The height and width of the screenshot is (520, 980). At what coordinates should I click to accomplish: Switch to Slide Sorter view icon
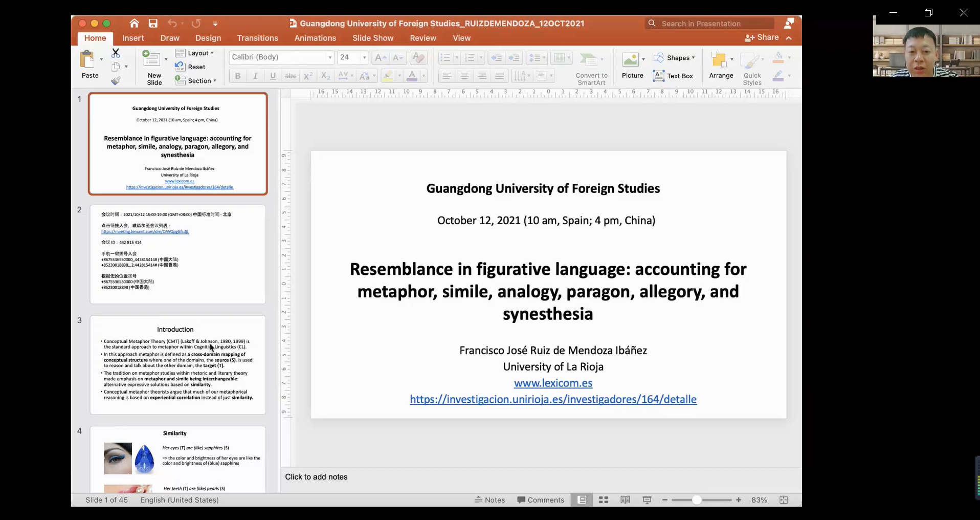pos(604,500)
